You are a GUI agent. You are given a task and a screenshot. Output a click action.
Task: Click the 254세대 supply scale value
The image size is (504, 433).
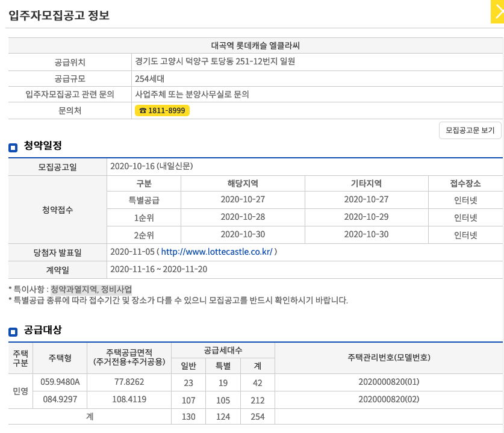149,79
